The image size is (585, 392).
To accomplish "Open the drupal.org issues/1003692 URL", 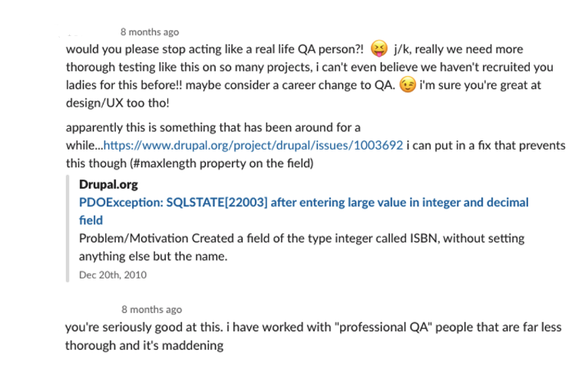I will coord(253,145).
